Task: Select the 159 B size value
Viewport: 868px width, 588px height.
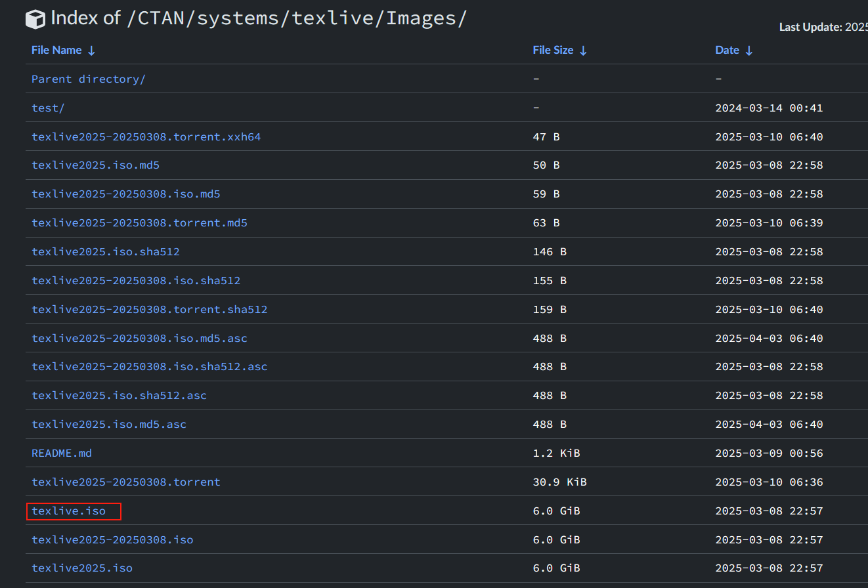Action: 550,309
